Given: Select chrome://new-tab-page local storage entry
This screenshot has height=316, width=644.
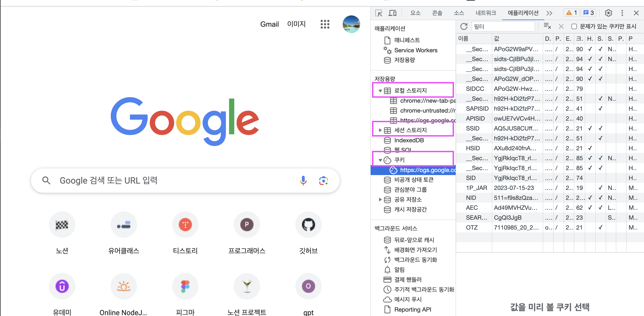Looking at the screenshot, I should pos(423,101).
